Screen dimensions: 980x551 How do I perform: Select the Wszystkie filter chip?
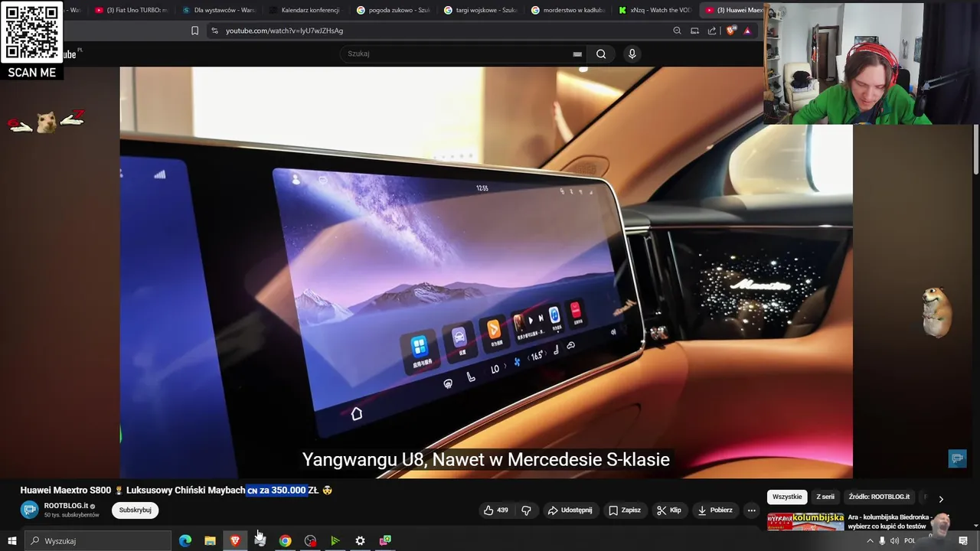coord(787,497)
